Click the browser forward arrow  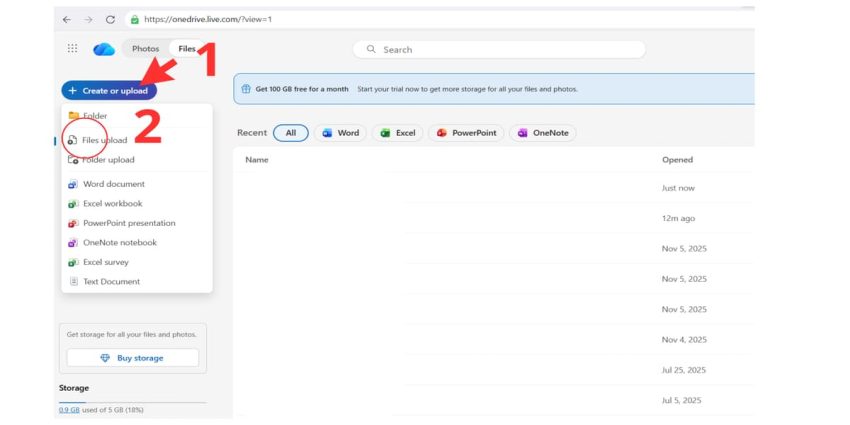pos(88,20)
